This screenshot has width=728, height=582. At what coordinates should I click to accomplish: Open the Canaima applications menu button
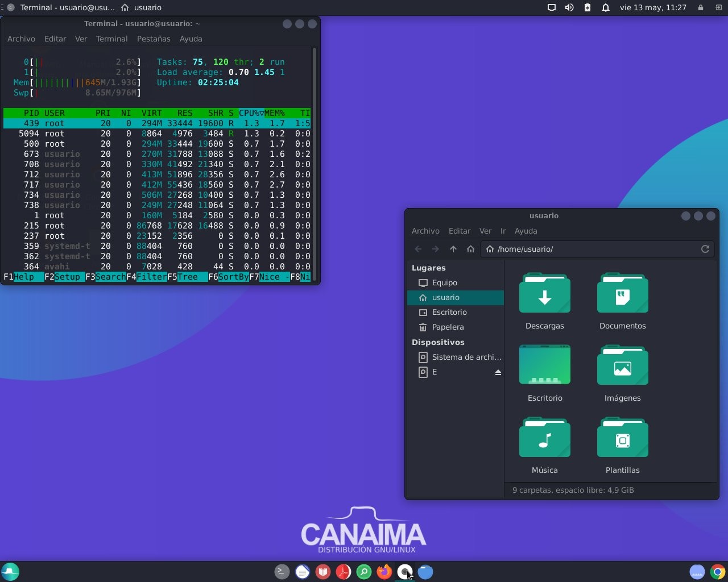(10, 572)
